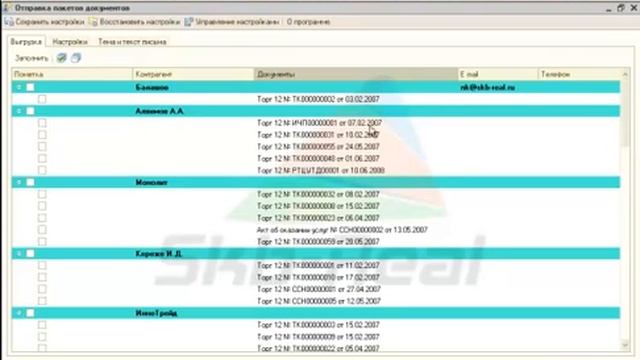Screen dimensions: 640x360
Task: Check the document dated 07.02.2007
Action: click(42, 123)
